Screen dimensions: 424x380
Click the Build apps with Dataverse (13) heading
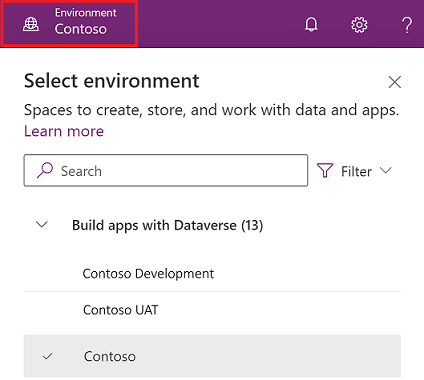pos(168,225)
